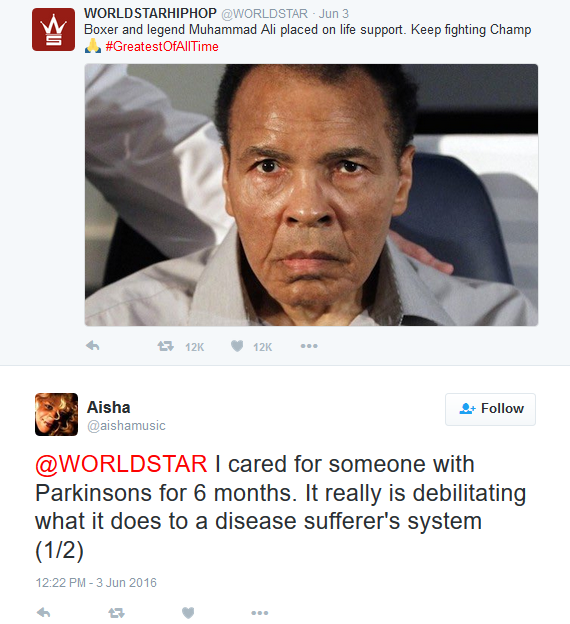Image resolution: width=570 pixels, height=624 pixels.
Task: Retweet Aisha's tweet
Action: (x=116, y=613)
